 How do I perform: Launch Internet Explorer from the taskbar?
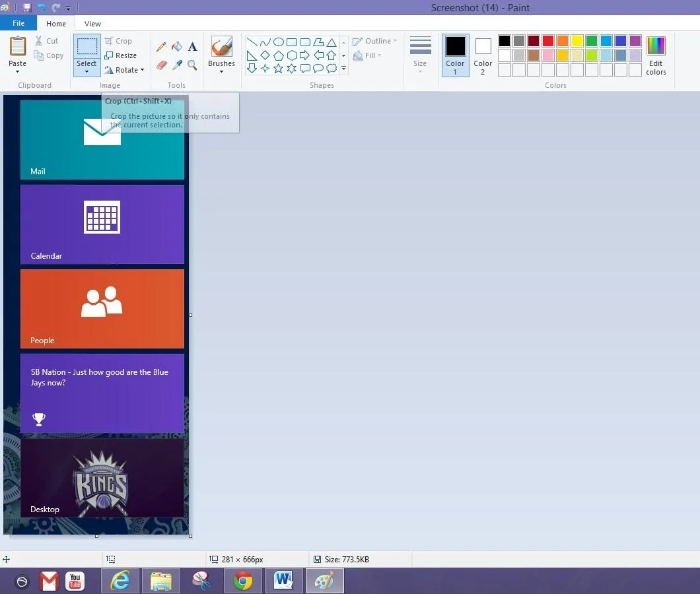coord(120,581)
